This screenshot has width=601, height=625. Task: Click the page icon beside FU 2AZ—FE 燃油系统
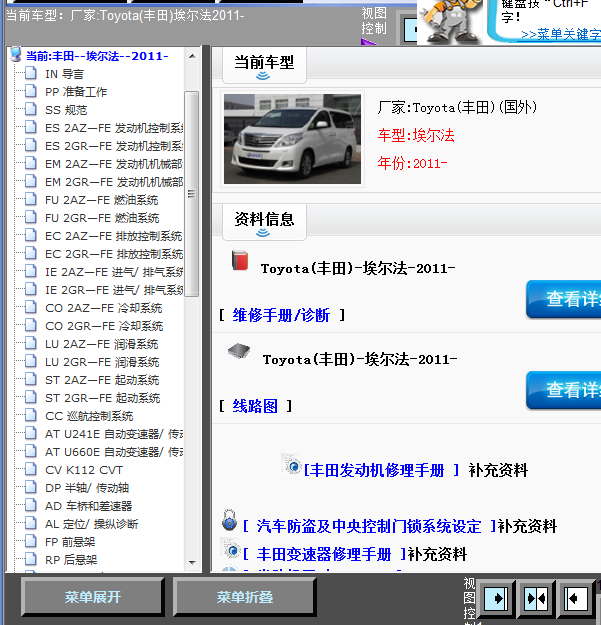tap(31, 199)
